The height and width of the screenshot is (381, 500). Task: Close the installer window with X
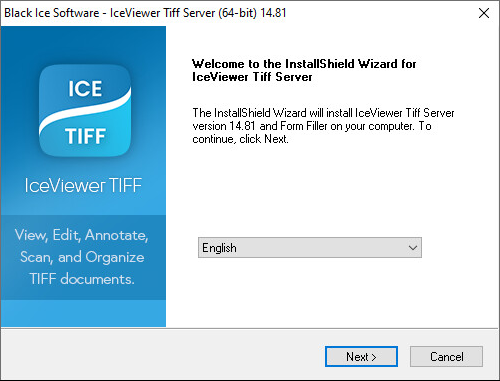pyautogui.click(x=484, y=13)
